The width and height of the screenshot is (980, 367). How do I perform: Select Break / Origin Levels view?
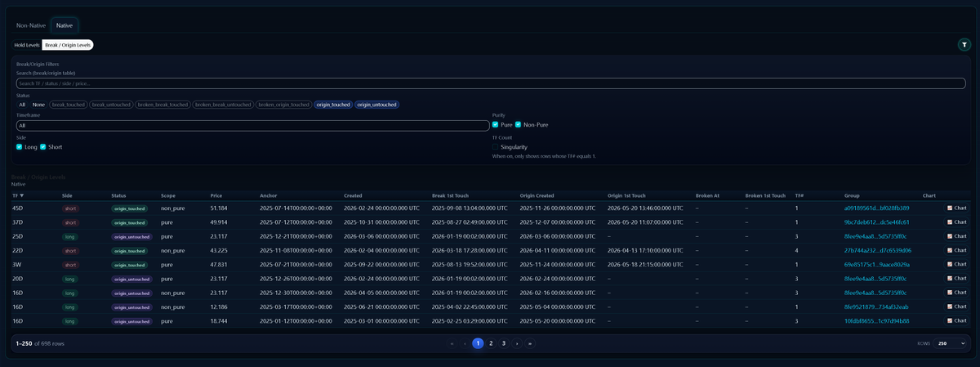pyautogui.click(x=68, y=45)
